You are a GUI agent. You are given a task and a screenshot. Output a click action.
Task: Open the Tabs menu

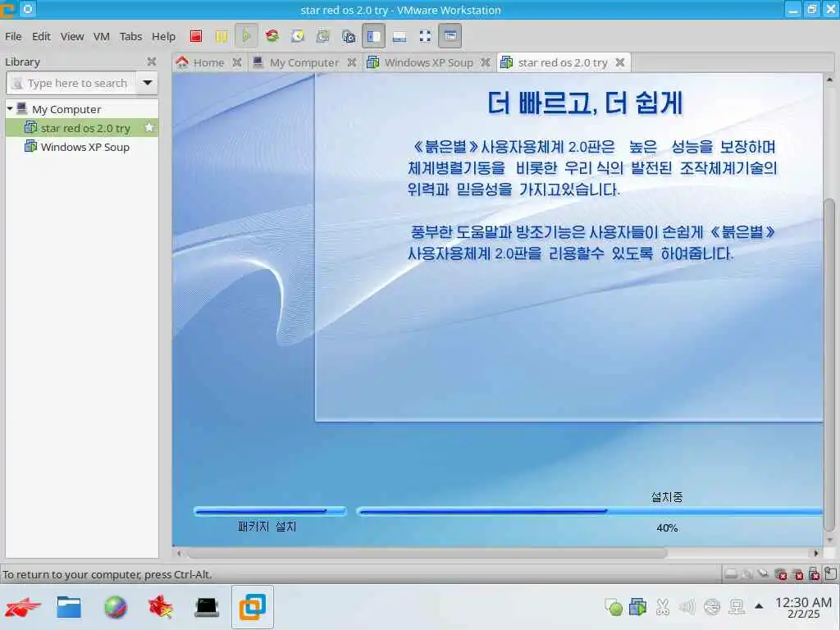[x=130, y=36]
